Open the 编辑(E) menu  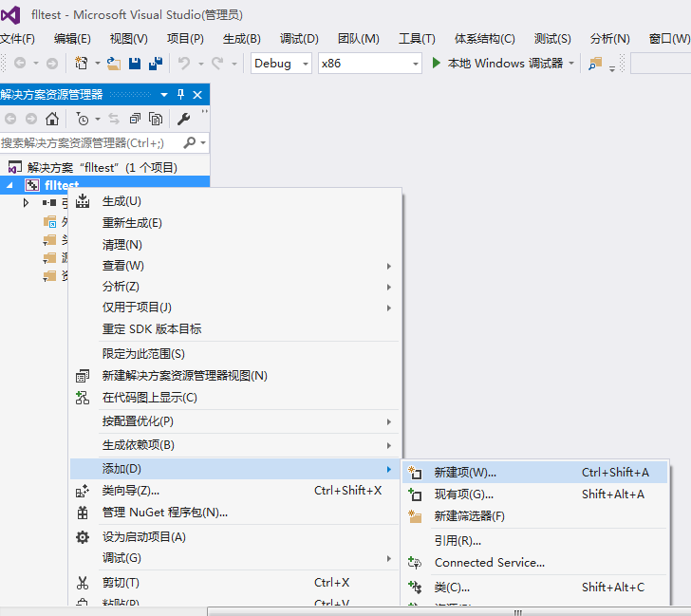click(x=72, y=39)
